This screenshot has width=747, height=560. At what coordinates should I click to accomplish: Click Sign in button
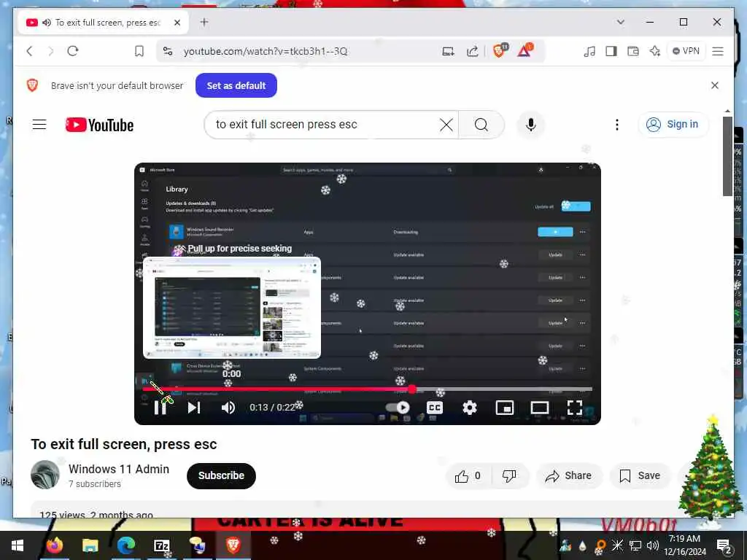pos(673,124)
